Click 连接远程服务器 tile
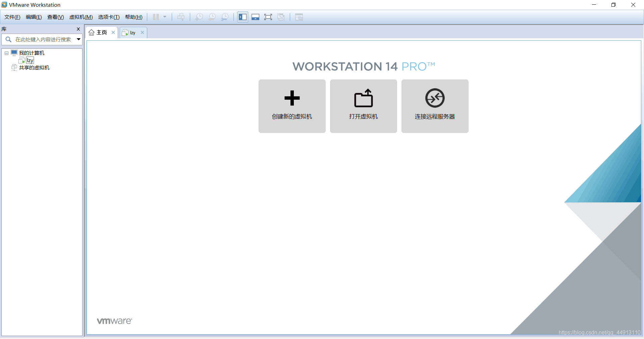Image resolution: width=644 pixels, height=339 pixels. (x=435, y=106)
